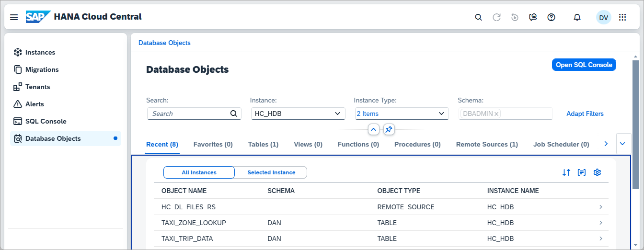Remove the DBADMIN schema token
The height and width of the screenshot is (250, 644).
pos(496,114)
